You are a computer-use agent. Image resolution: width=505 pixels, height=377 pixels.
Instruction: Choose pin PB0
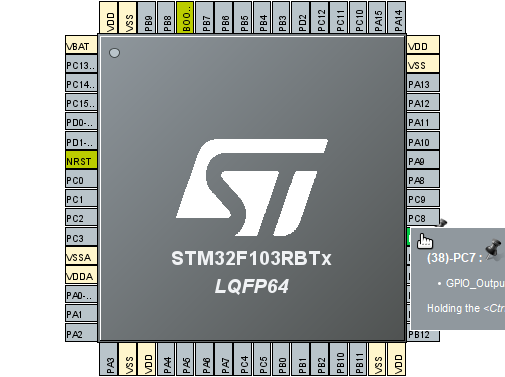click(281, 359)
